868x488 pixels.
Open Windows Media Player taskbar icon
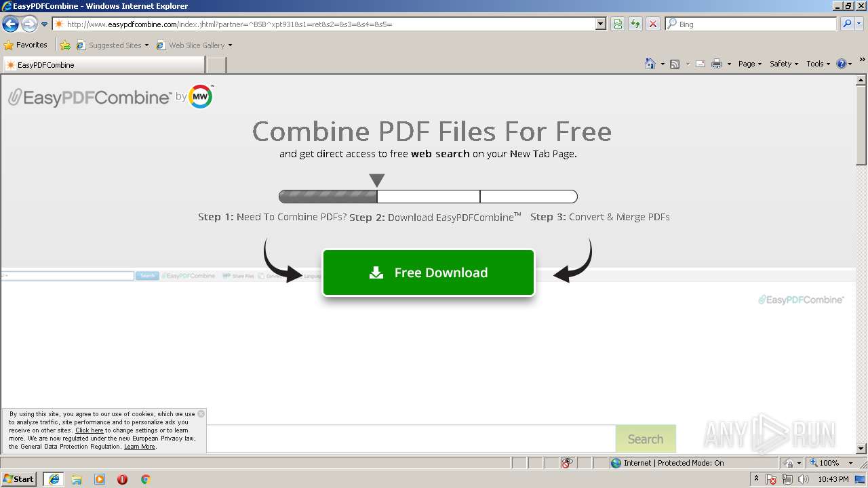(x=100, y=479)
